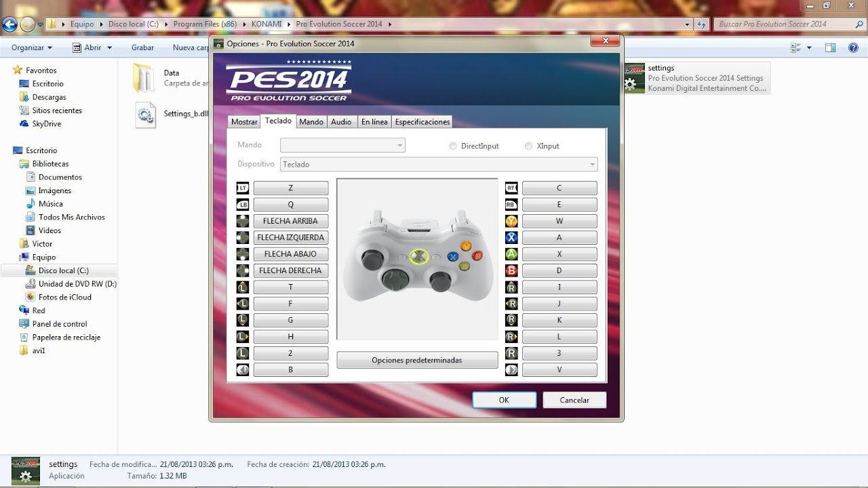Viewport: 868px width, 488px height.
Task: Switch to the Mando tab
Action: pyautogui.click(x=311, y=122)
